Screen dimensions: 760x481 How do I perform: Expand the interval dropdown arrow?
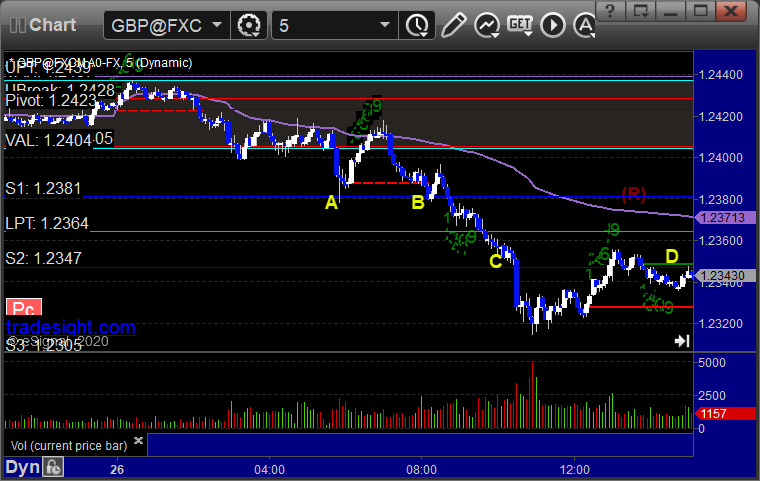tap(385, 25)
